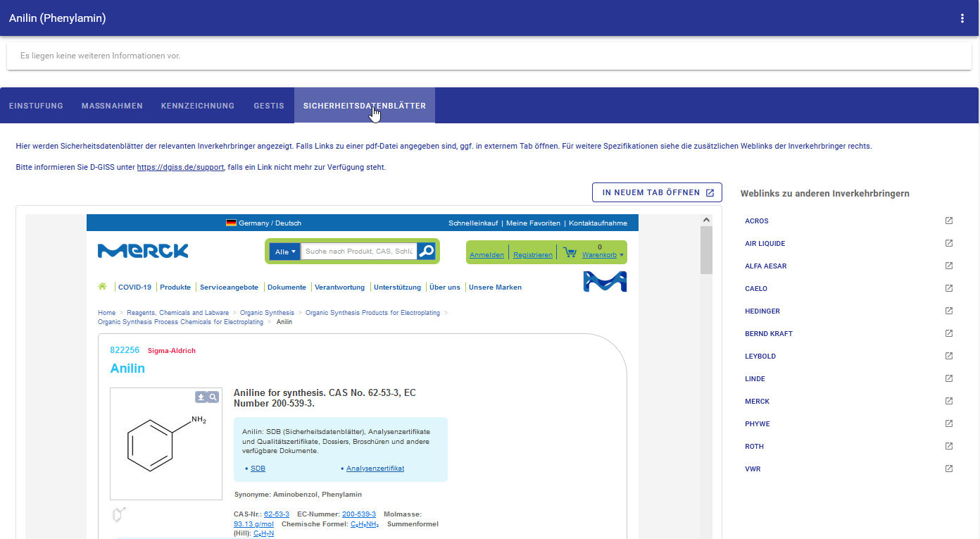The width and height of the screenshot is (980, 539).
Task: Open the Unsere Marken menu item
Action: (495, 287)
